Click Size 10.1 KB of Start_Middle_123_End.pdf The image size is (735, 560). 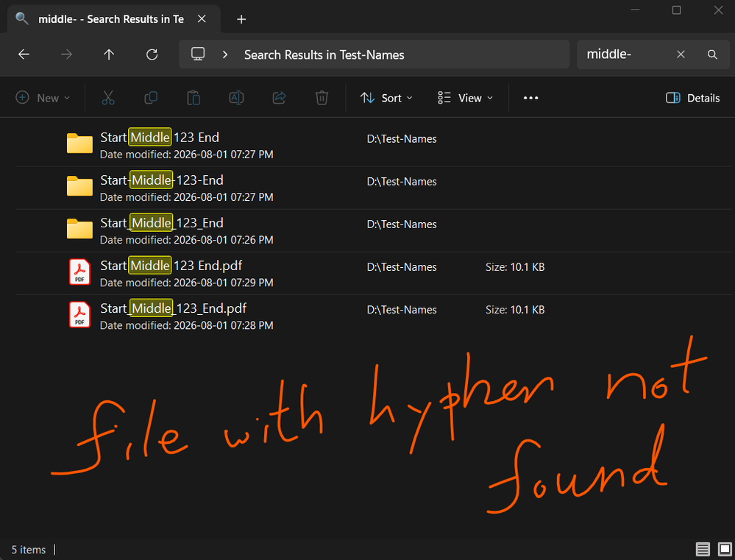coord(515,310)
